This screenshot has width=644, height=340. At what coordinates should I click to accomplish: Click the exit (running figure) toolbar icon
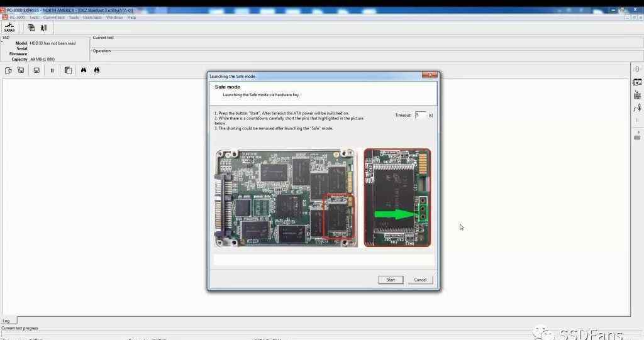[43, 28]
